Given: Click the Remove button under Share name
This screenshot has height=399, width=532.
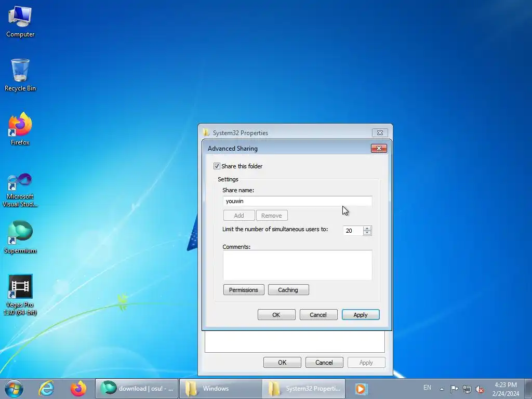Looking at the screenshot, I should [x=272, y=216].
